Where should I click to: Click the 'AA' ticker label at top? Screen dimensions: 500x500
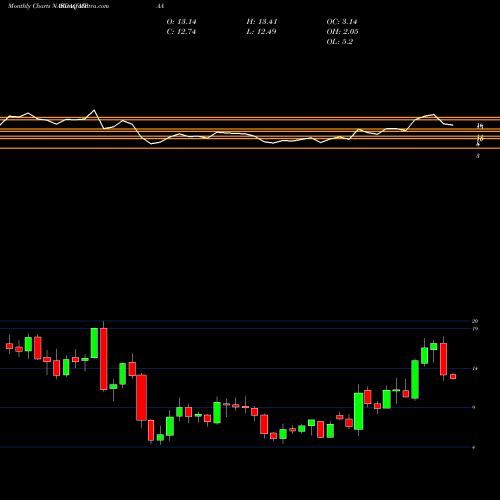[x=160, y=6]
